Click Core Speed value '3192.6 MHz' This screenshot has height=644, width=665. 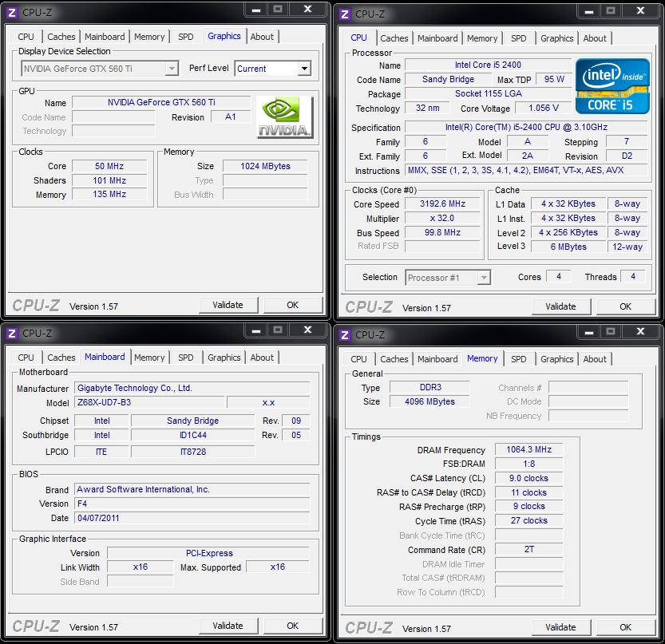coord(442,204)
